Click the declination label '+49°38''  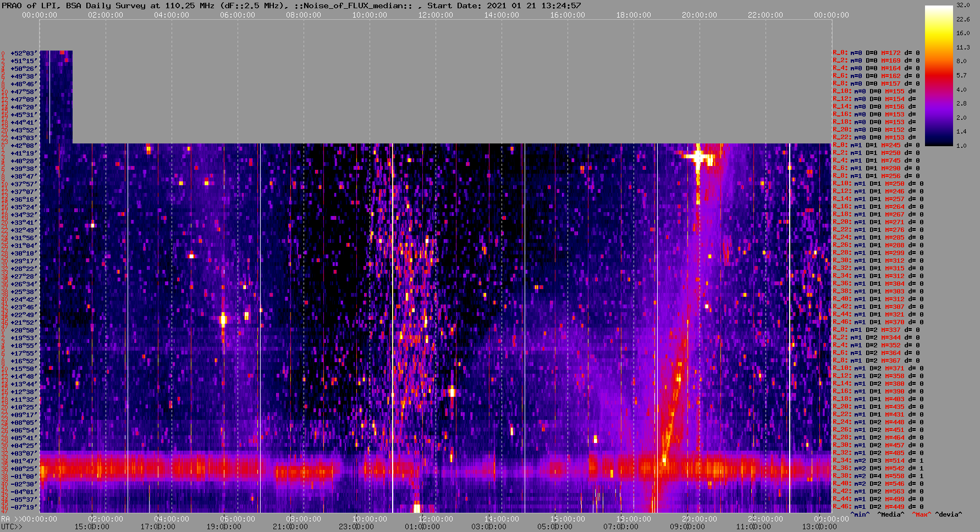pyautogui.click(x=24, y=76)
